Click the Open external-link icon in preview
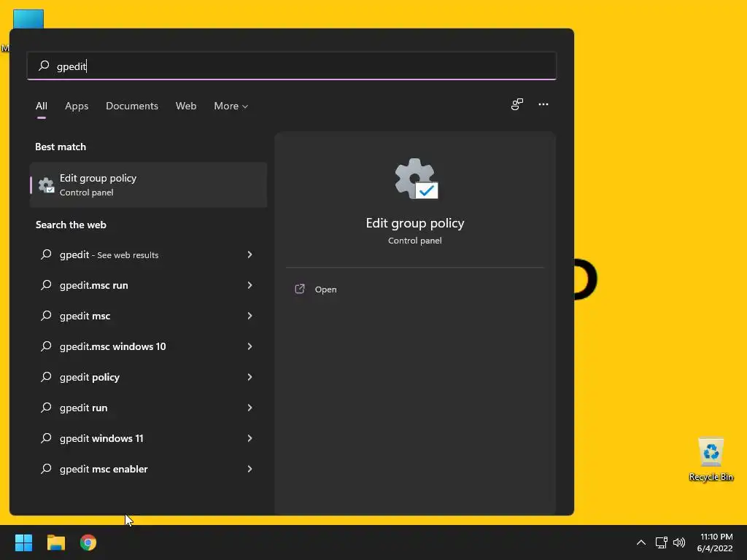The width and height of the screenshot is (747, 560). [x=300, y=289]
